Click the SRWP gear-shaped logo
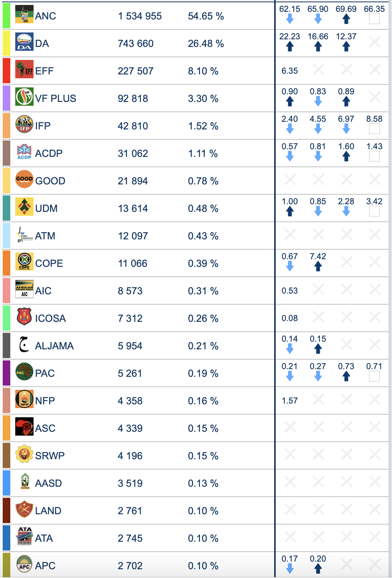Image resolution: width=392 pixels, height=578 pixels. tap(24, 454)
